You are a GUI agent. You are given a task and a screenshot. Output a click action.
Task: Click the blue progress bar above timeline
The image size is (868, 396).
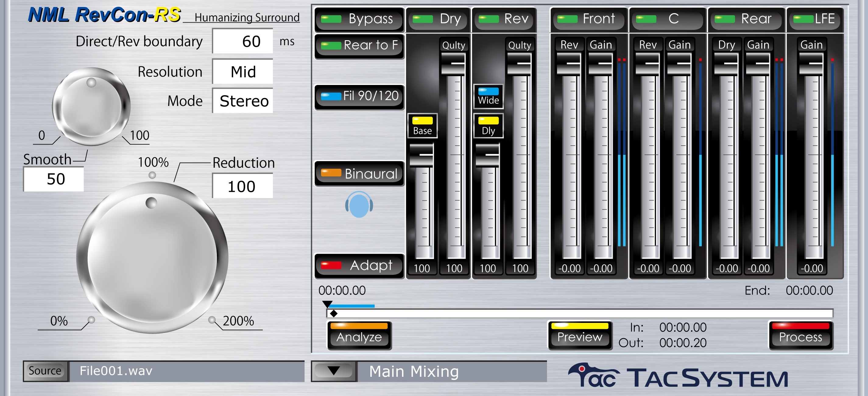(x=352, y=306)
